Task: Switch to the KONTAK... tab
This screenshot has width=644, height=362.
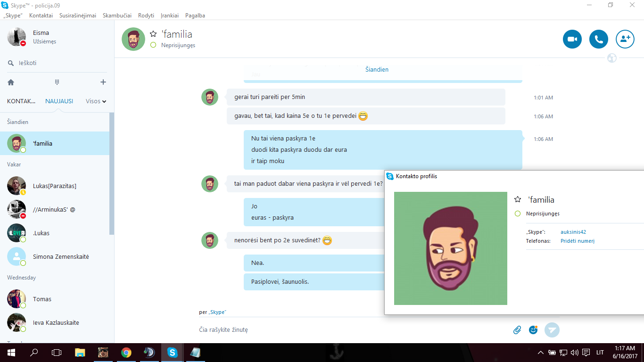Action: point(21,101)
